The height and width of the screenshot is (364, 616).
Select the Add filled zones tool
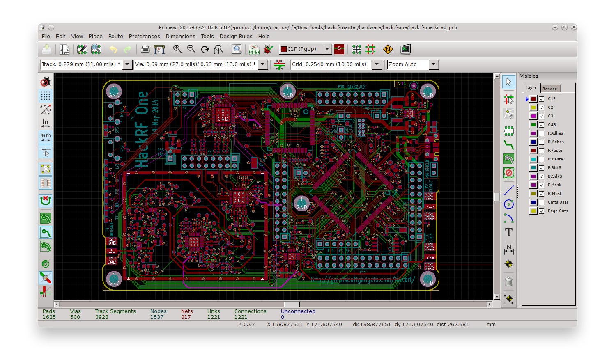(509, 159)
